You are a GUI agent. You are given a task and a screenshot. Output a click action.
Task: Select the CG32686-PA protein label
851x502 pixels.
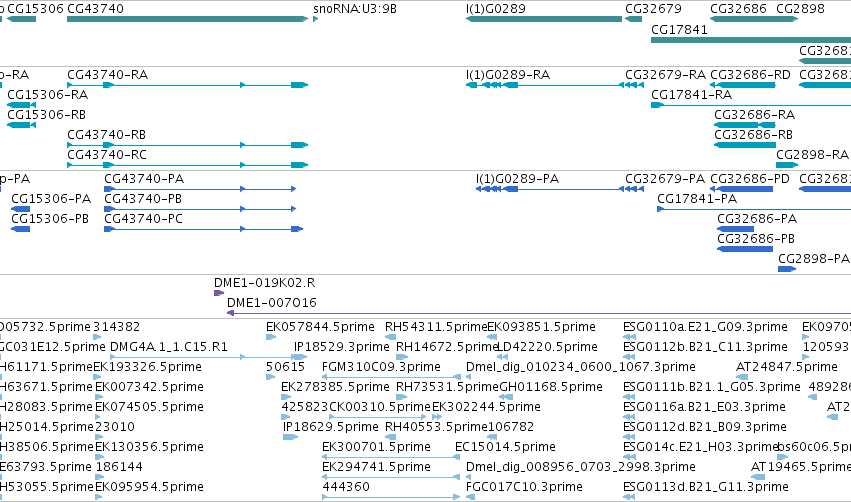[757, 219]
